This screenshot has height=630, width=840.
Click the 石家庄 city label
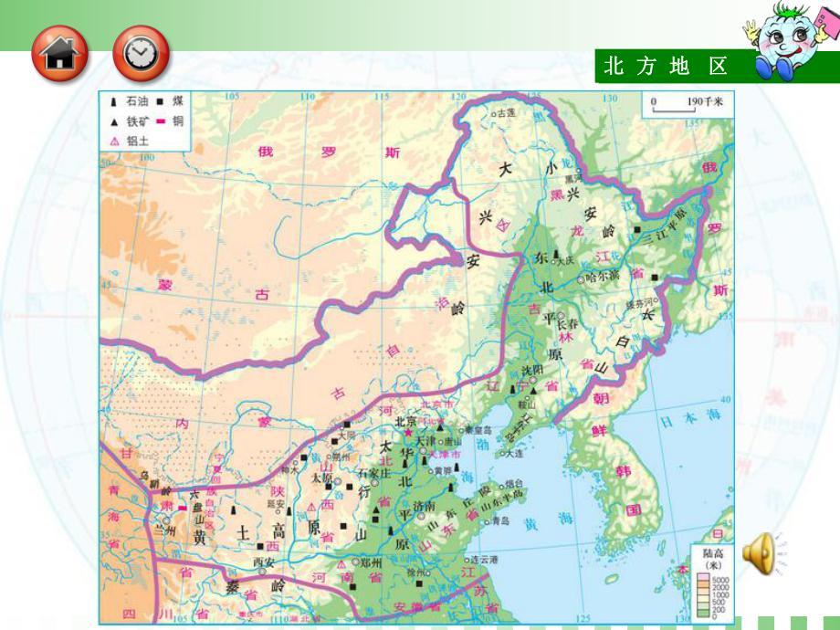tap(374, 473)
